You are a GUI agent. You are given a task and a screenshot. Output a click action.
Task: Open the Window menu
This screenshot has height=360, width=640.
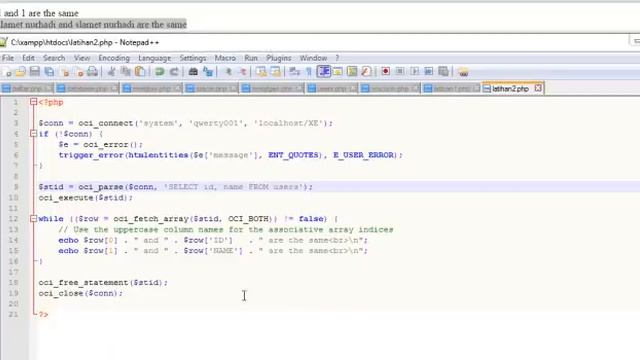click(x=313, y=58)
